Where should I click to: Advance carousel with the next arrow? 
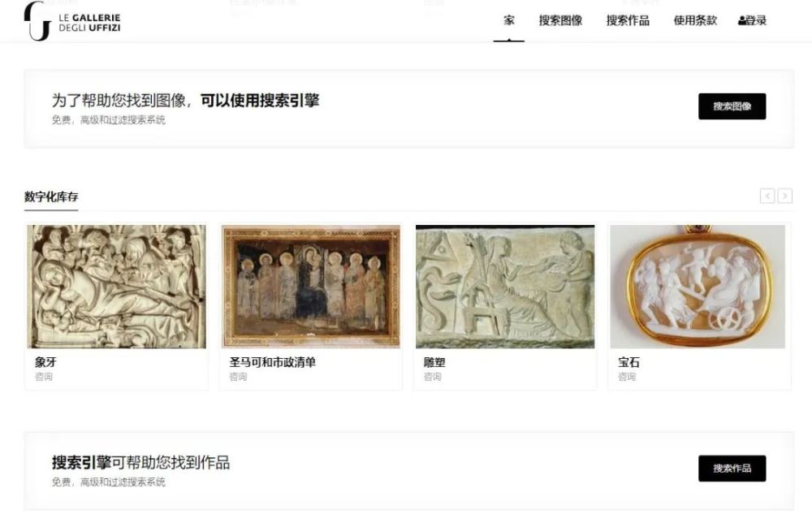(x=784, y=196)
